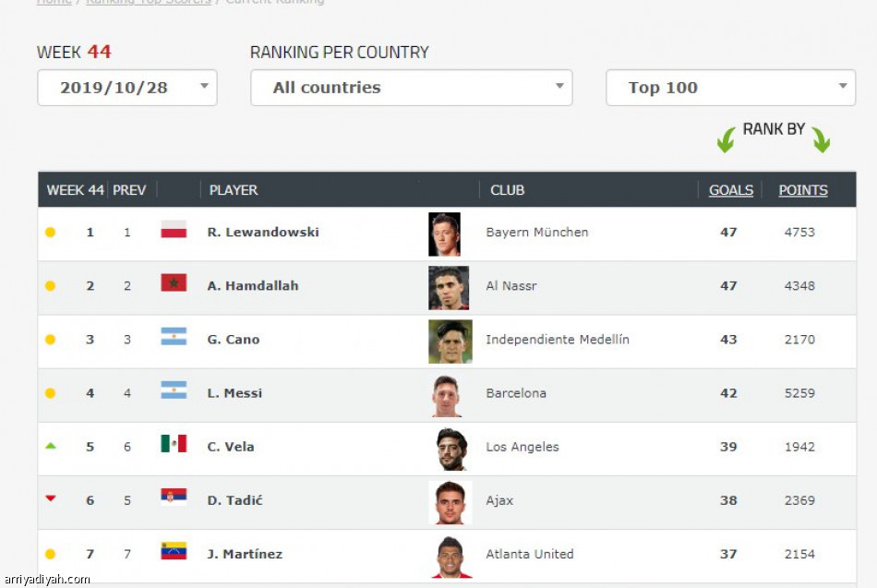Open R. Lewandowski player name

[263, 233]
